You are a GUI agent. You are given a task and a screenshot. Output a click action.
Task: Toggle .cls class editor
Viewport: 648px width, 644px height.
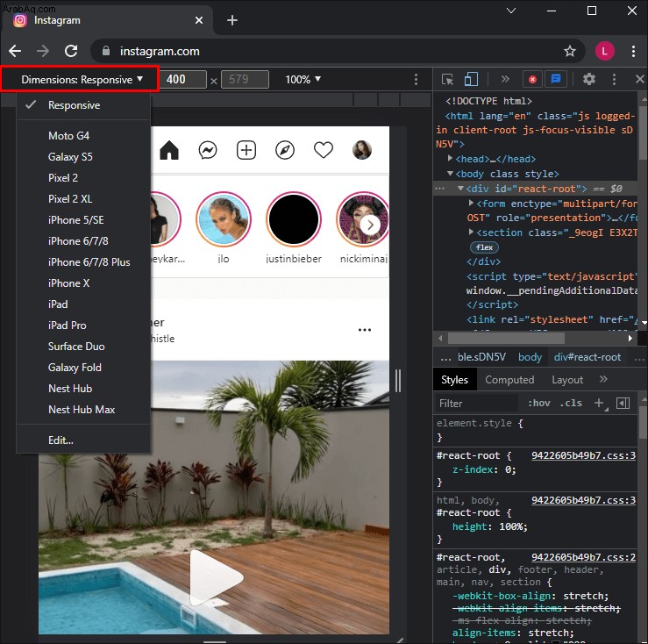[x=571, y=403]
